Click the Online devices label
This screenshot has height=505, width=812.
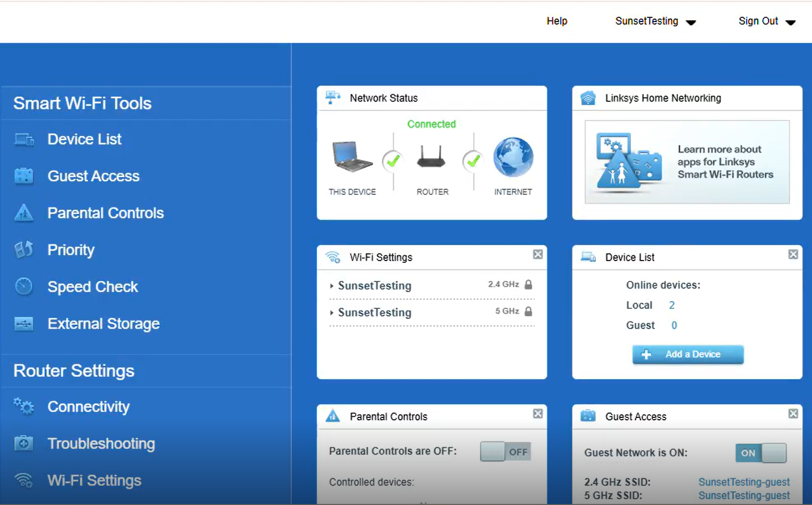(663, 286)
